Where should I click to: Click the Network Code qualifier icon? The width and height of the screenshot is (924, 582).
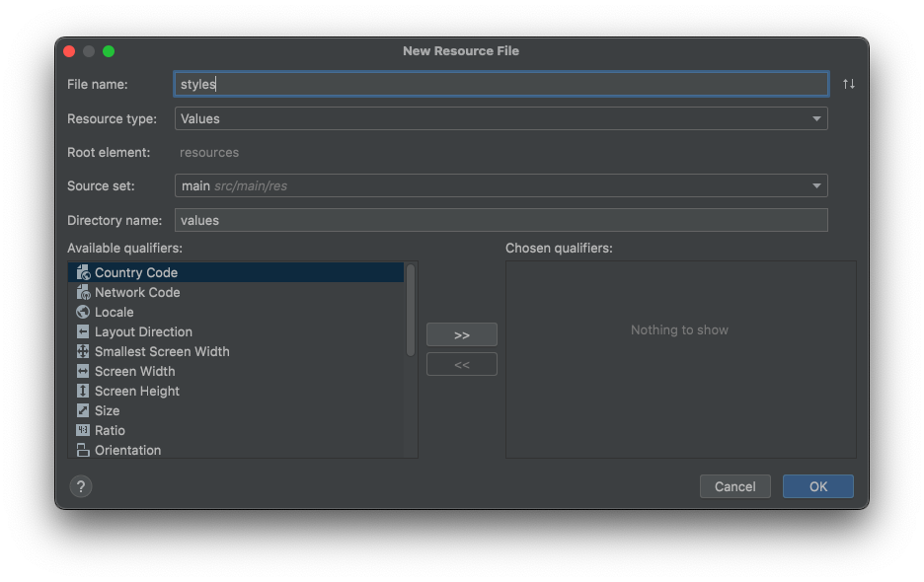coord(83,292)
